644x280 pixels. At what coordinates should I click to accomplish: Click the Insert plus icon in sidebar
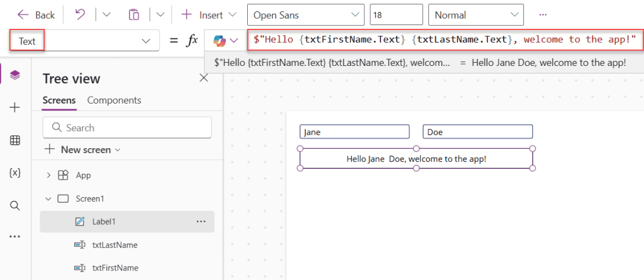15,108
